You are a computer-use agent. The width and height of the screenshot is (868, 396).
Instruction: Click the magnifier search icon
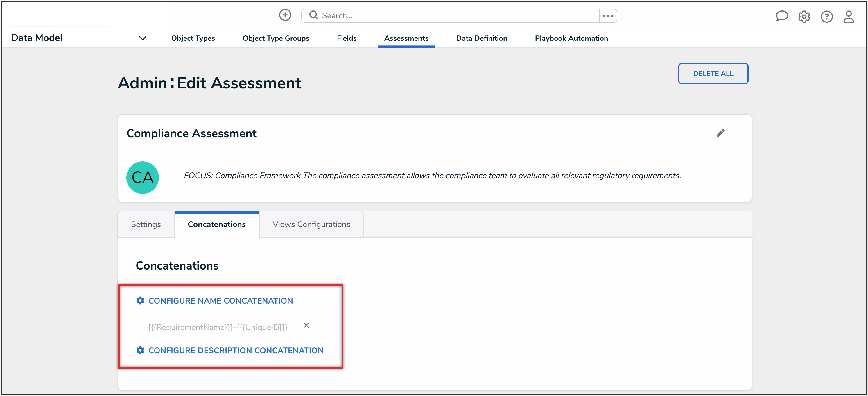click(x=313, y=15)
